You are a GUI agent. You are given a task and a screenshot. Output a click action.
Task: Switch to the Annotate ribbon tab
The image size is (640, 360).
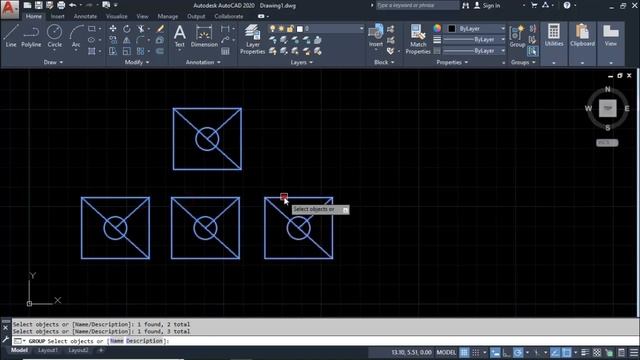coord(85,16)
